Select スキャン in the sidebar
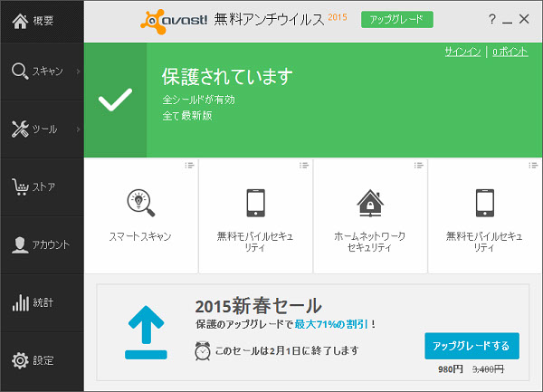The height and width of the screenshot is (392, 543). 42,72
